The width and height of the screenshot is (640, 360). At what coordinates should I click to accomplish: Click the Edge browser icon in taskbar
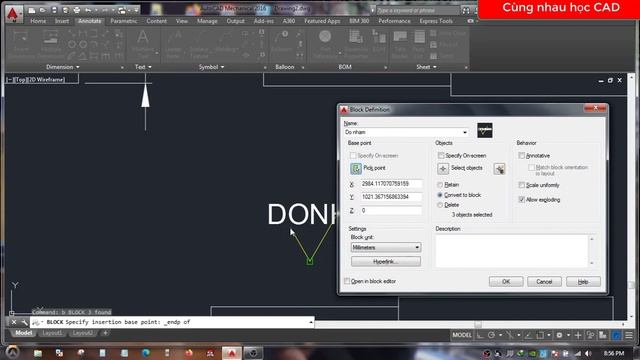tap(146, 353)
